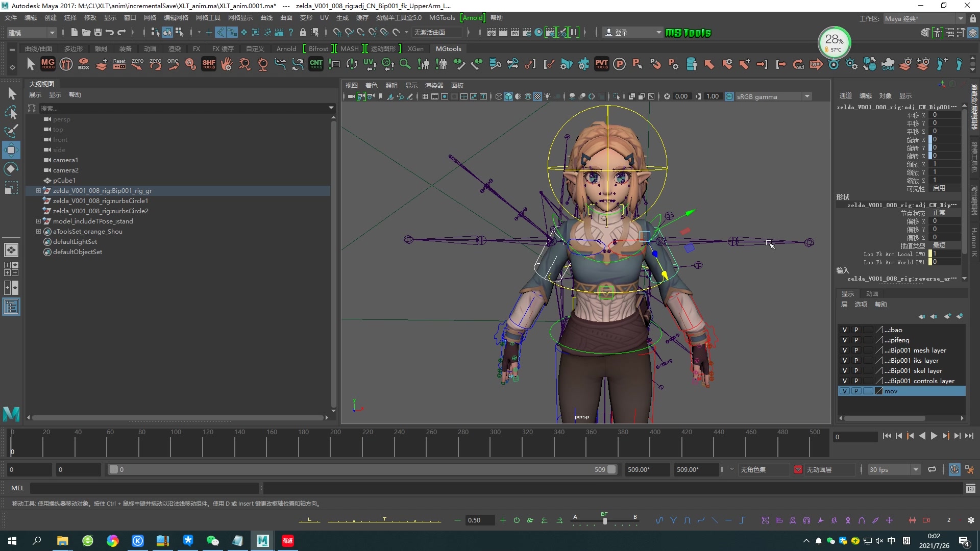Image resolution: width=980 pixels, height=551 pixels.
Task: Toggle display type box of mov layer
Action: coord(868,391)
